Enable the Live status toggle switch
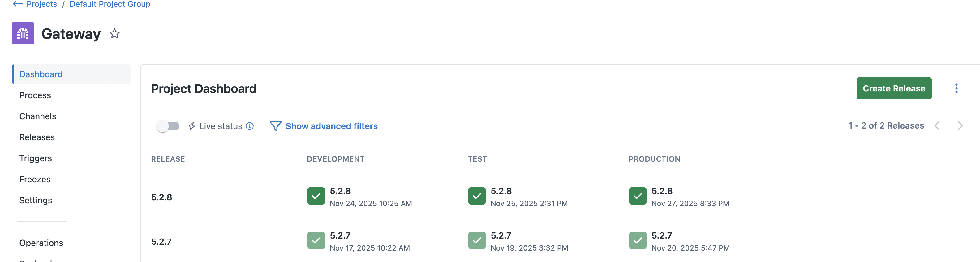The image size is (980, 262). tap(169, 126)
